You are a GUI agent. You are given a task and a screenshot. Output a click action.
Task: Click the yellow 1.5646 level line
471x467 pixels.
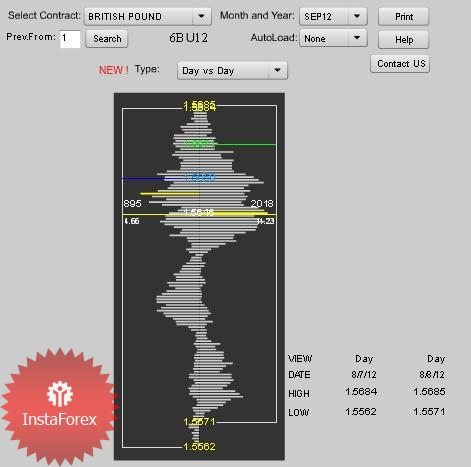[x=199, y=214]
